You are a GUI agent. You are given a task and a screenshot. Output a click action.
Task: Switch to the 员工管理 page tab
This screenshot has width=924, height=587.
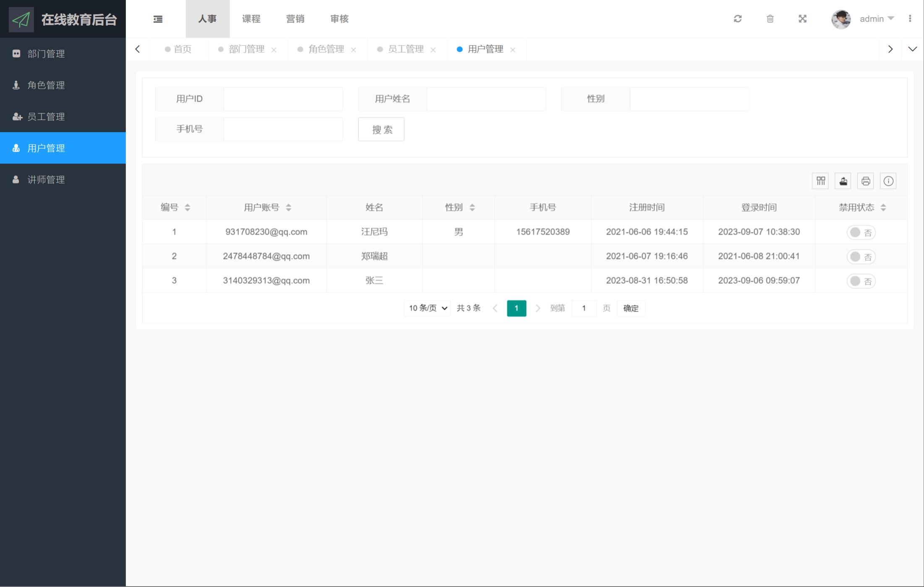(x=405, y=49)
